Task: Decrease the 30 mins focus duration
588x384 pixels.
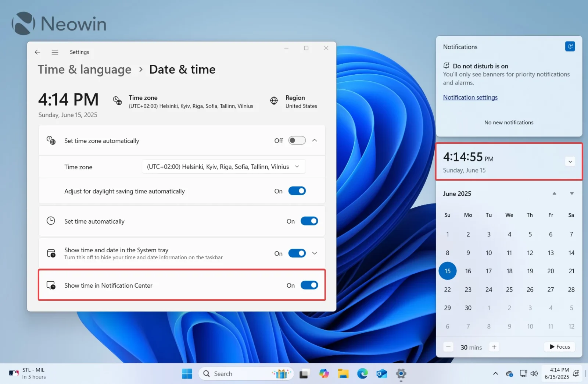Action: tap(448, 346)
